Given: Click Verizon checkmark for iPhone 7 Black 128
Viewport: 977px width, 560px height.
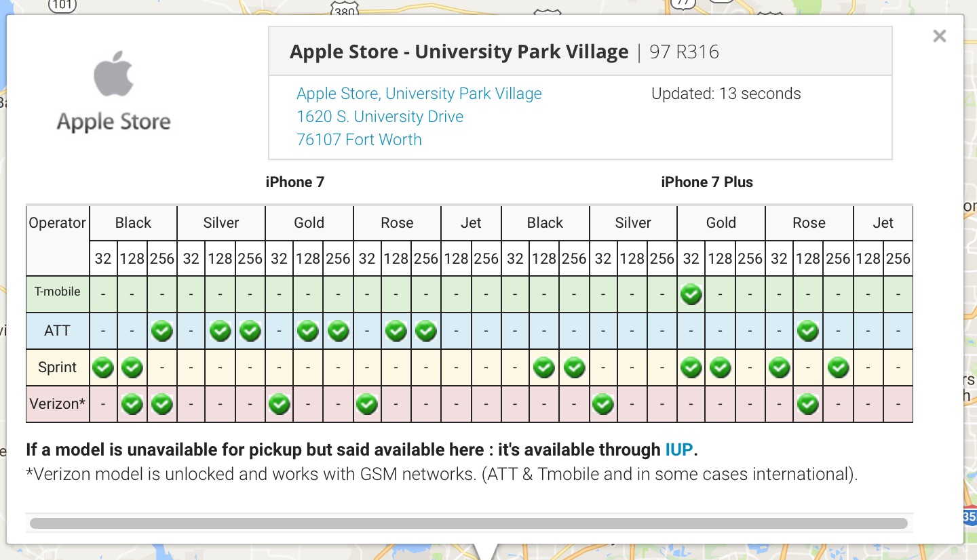Looking at the screenshot, I should [132, 405].
